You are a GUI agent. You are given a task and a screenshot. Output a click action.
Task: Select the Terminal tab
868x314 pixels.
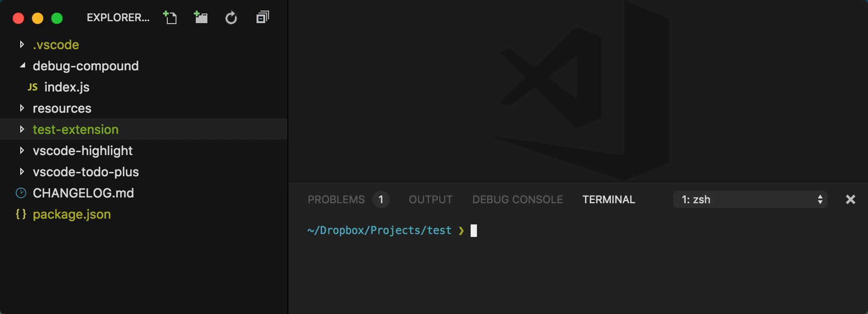(x=609, y=199)
